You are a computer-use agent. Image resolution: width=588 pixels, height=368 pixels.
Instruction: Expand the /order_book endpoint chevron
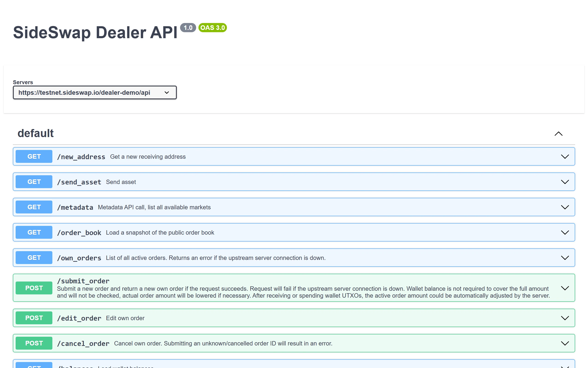[565, 233]
